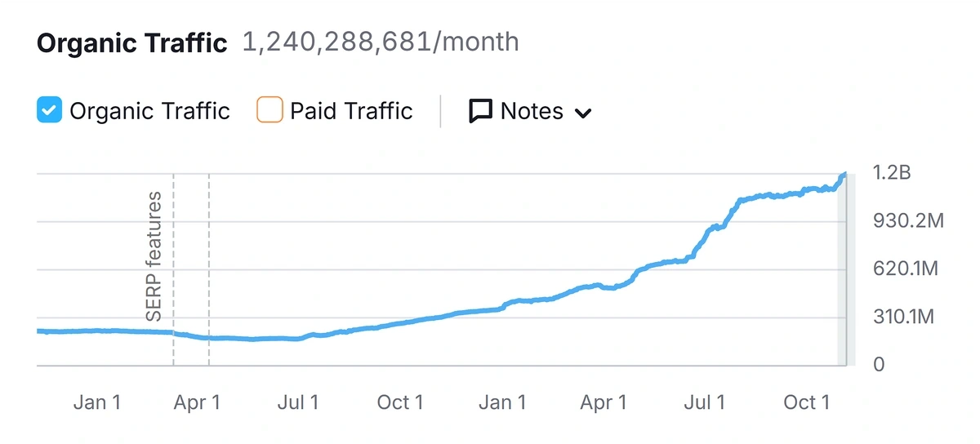Screen dimensions: 980x444
Task: Click the Paid Traffic legend label
Action: point(351,111)
